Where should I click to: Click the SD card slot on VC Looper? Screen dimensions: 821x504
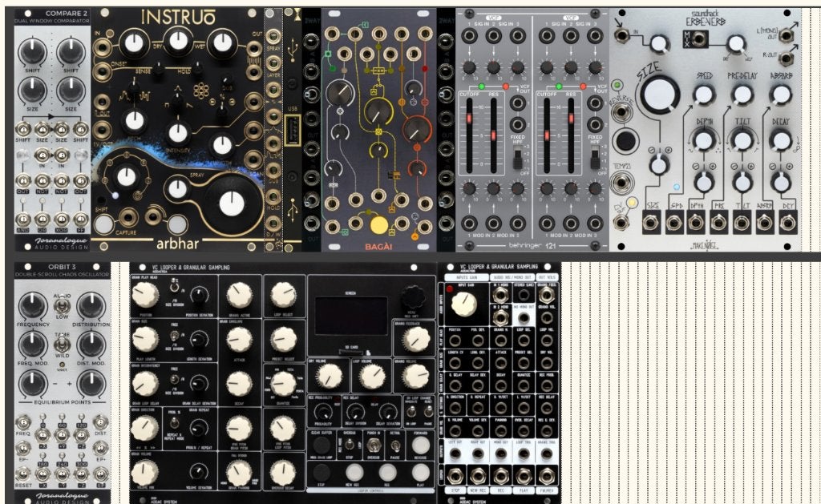[x=351, y=353]
